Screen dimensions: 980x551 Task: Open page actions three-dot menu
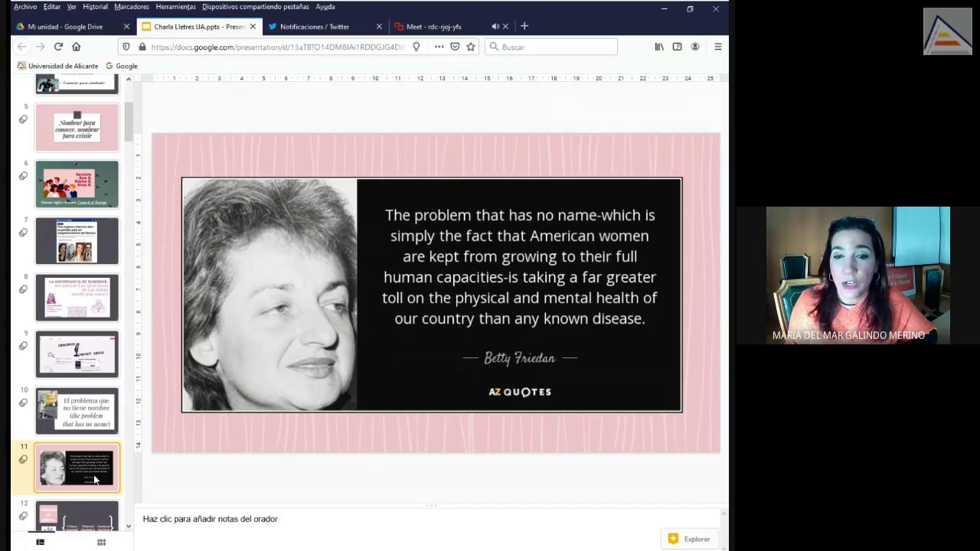click(439, 47)
